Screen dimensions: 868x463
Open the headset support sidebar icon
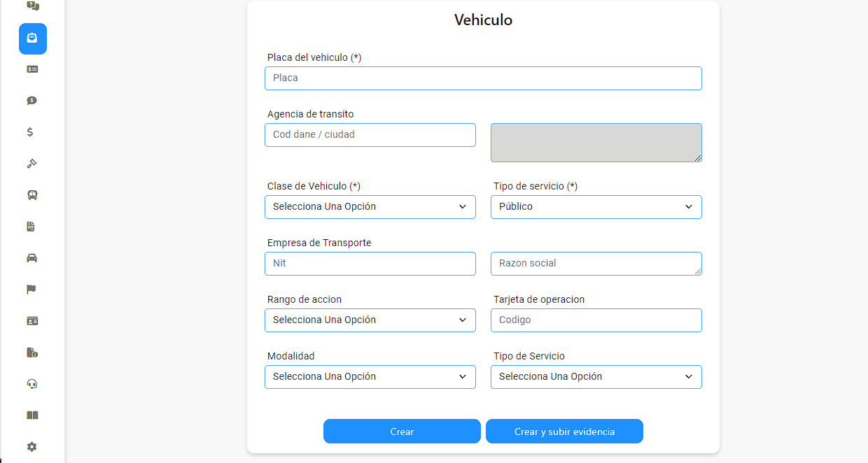click(x=32, y=384)
